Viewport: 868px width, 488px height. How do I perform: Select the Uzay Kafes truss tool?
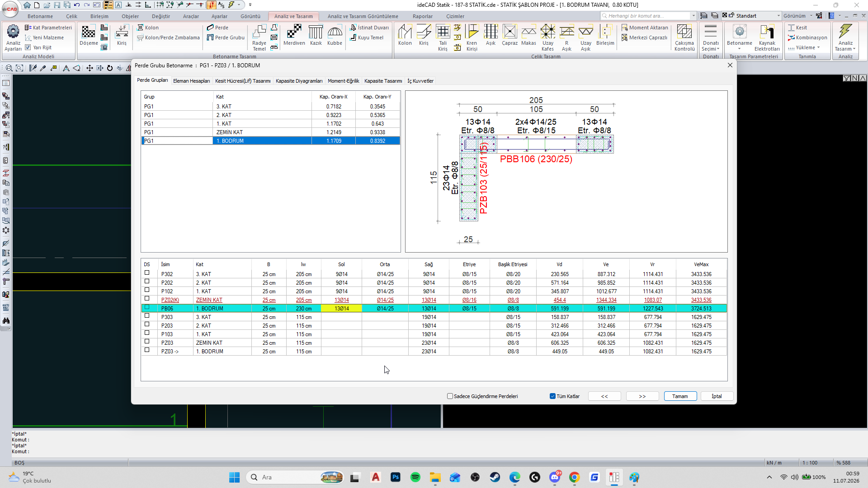[x=547, y=38]
